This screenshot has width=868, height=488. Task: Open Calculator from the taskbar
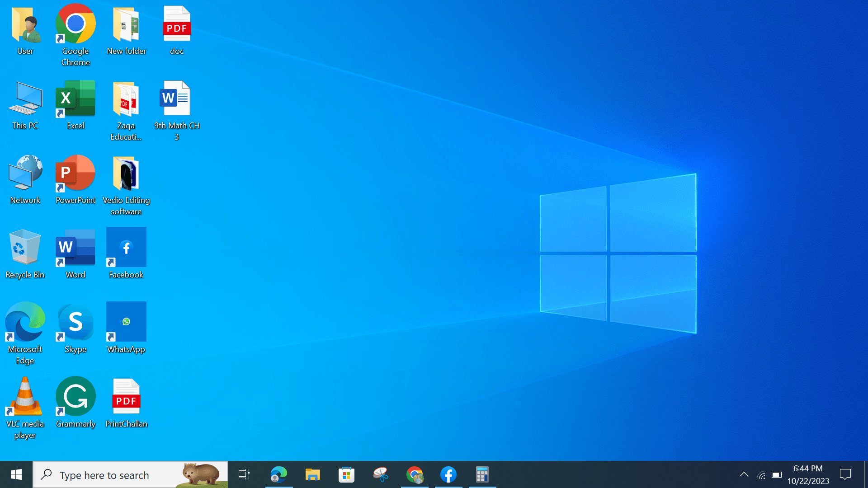[x=482, y=474]
